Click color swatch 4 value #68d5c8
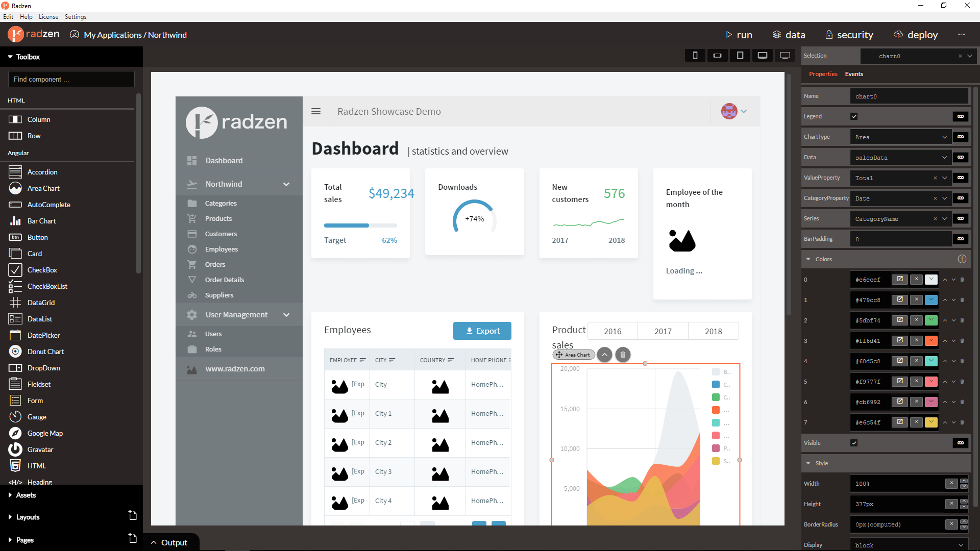 point(932,362)
